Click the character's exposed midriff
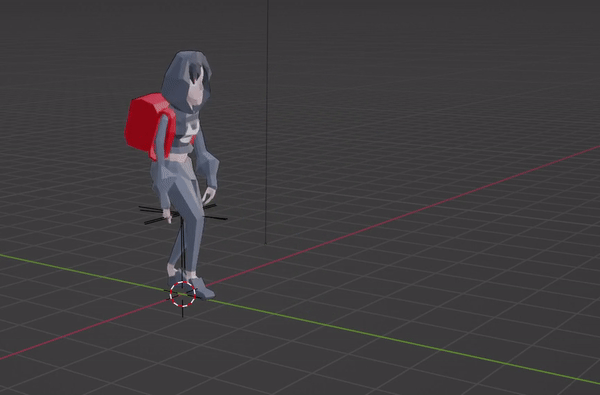This screenshot has width=600, height=395. [179, 157]
